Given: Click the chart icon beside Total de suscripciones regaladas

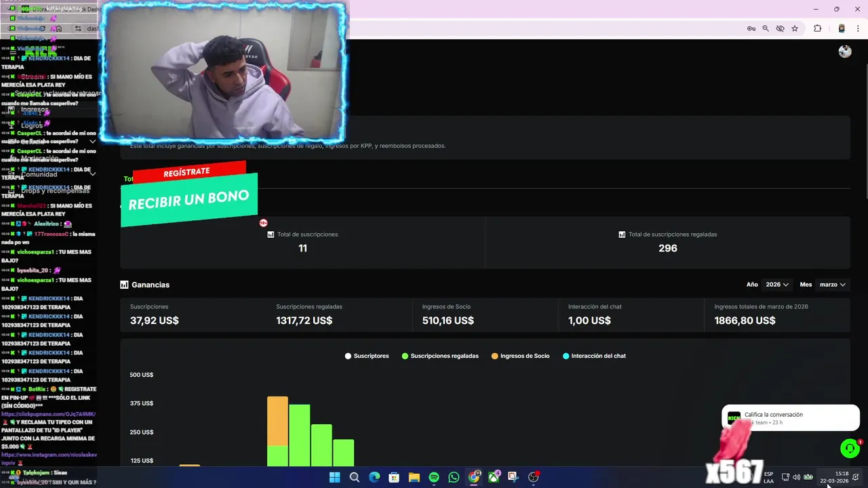Looking at the screenshot, I should tap(622, 235).
